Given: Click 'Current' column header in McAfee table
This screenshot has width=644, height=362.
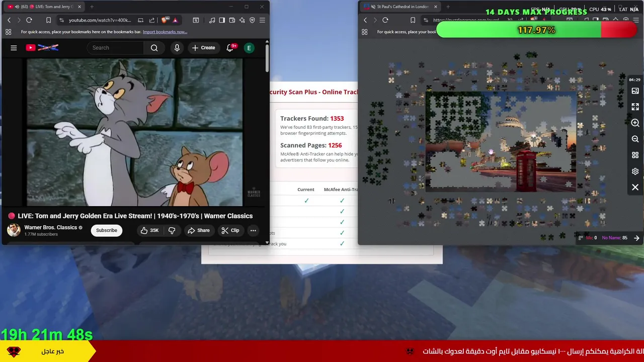Looking at the screenshot, I should [x=306, y=190].
